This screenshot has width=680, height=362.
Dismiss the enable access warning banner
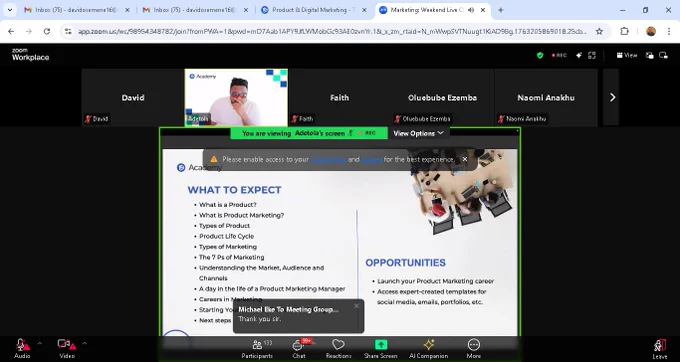(x=465, y=160)
